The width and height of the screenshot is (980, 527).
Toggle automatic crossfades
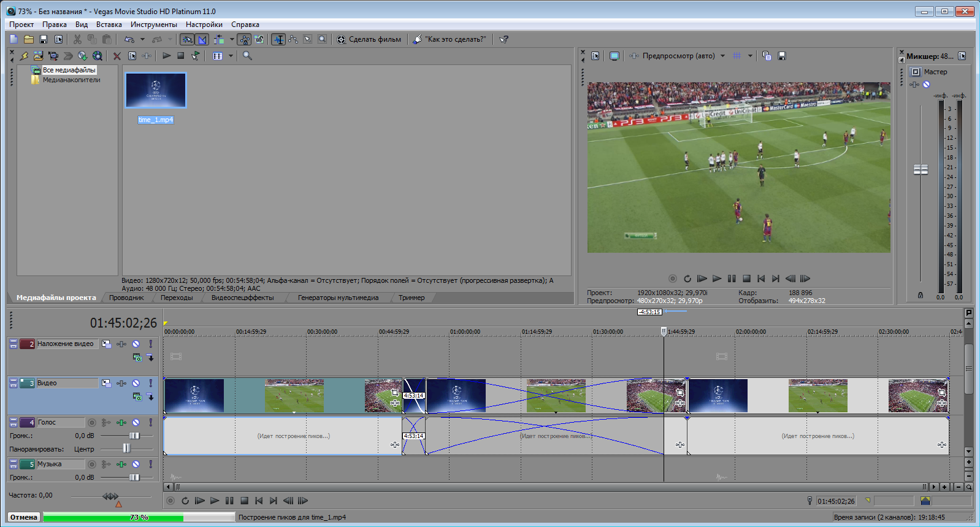point(202,39)
